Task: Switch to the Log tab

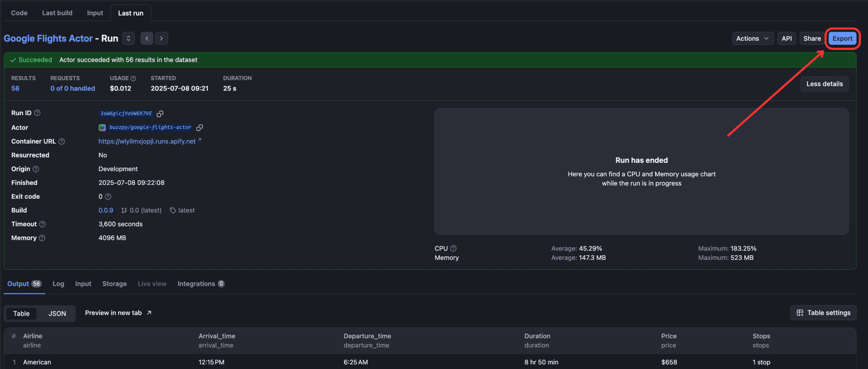Action: pyautogui.click(x=58, y=284)
